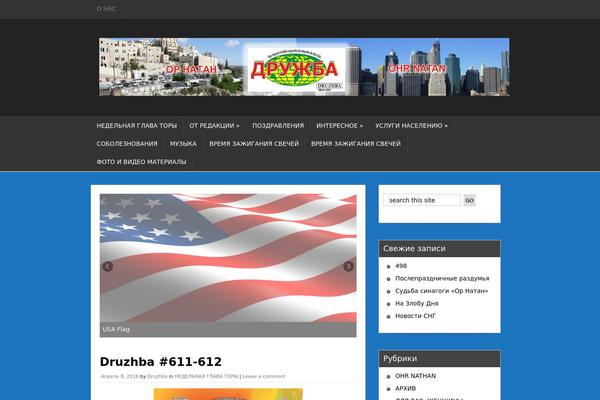The height and width of the screenshot is (400, 600).
Task: Open the СОБОЛЕЗНОВАНИЯ menu item
Action: point(127,144)
